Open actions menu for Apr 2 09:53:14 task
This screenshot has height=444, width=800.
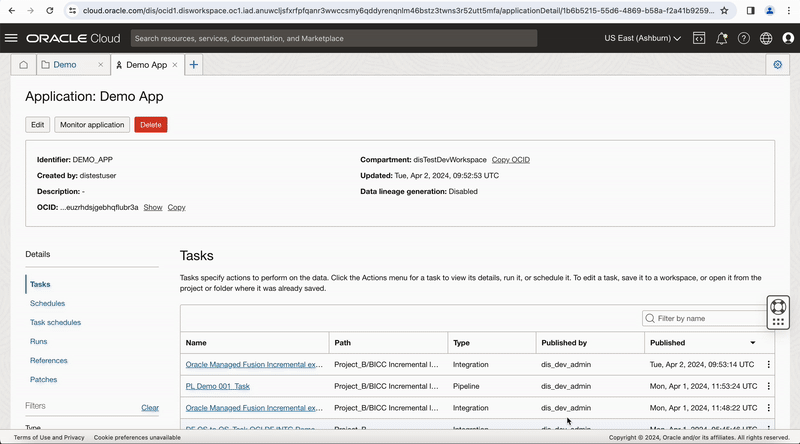click(768, 364)
